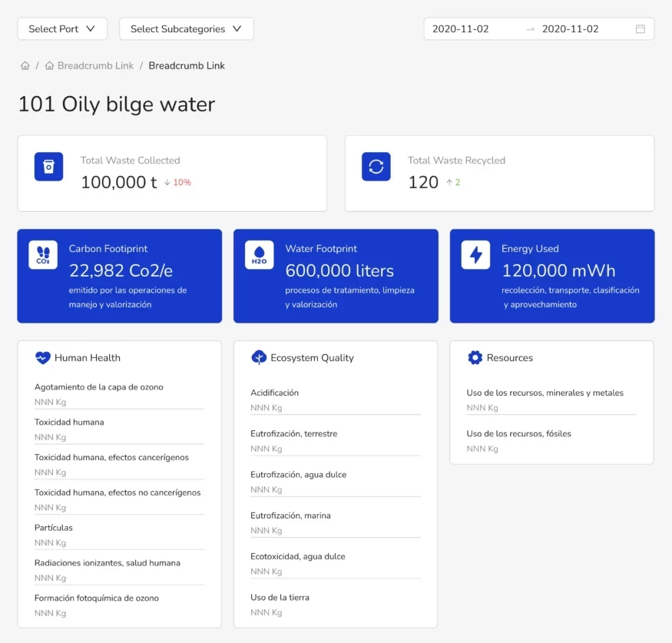Open the Carbon Footprint 22,982 Co2/e card
The width and height of the screenshot is (672, 643).
tap(120, 276)
